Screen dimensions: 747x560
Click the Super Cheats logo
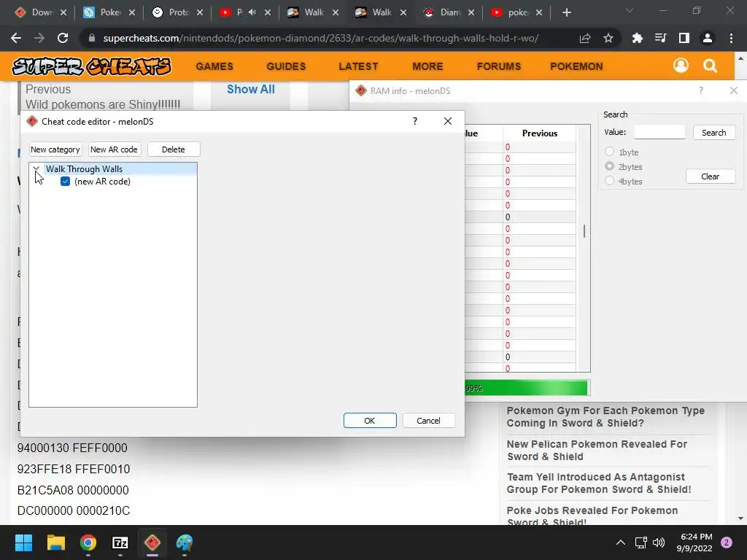point(91,66)
